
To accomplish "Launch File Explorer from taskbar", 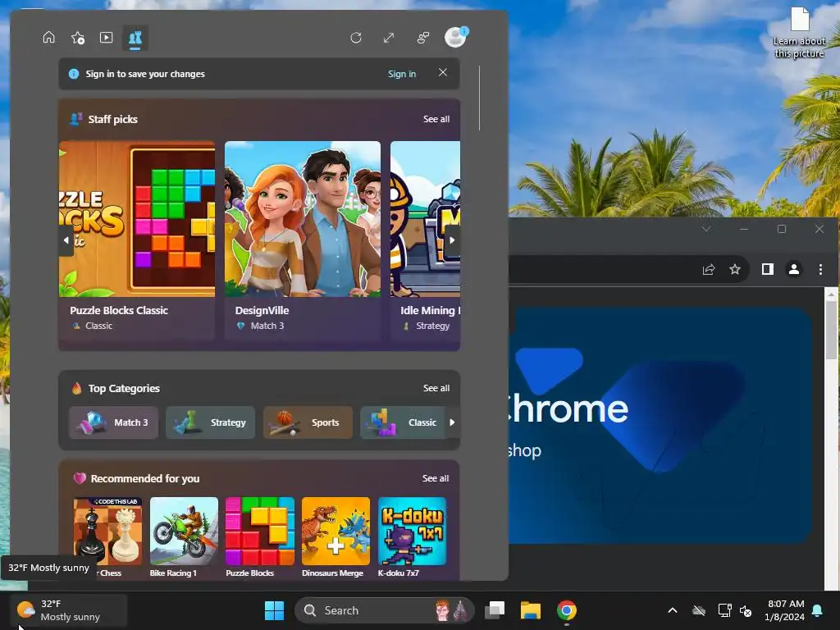I will pyautogui.click(x=531, y=610).
